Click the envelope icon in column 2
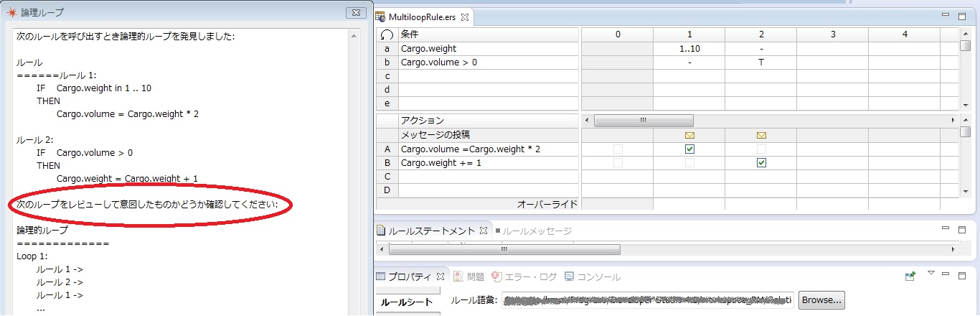Image resolution: width=980 pixels, height=316 pixels. pyautogui.click(x=761, y=135)
